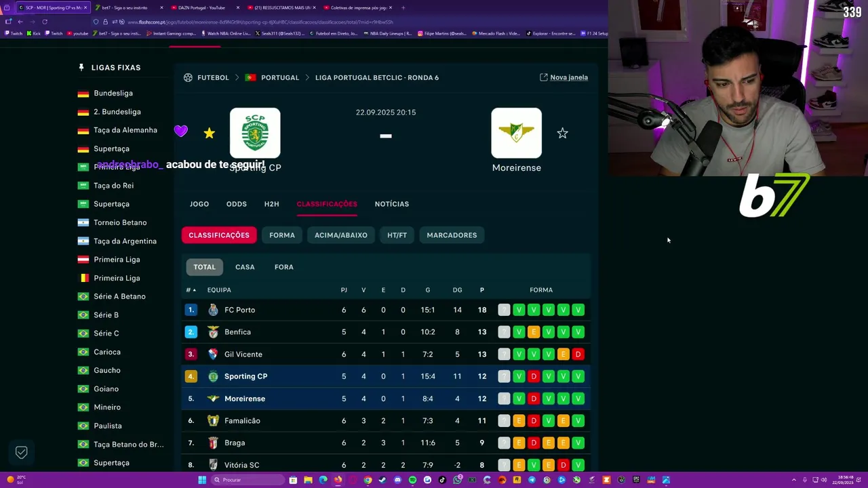Screen dimensions: 868x488
Task: Remove Sporting CP from favorites with the yellow star
Action: (209, 134)
